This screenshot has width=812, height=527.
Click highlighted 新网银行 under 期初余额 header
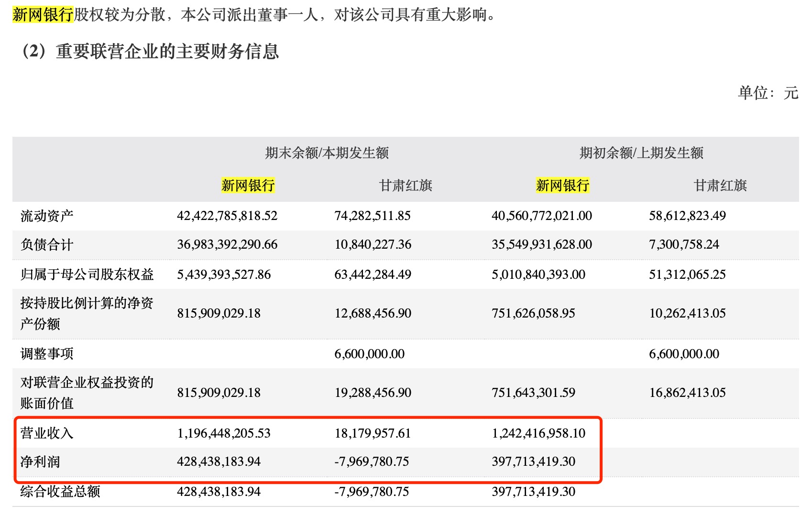tap(562, 186)
